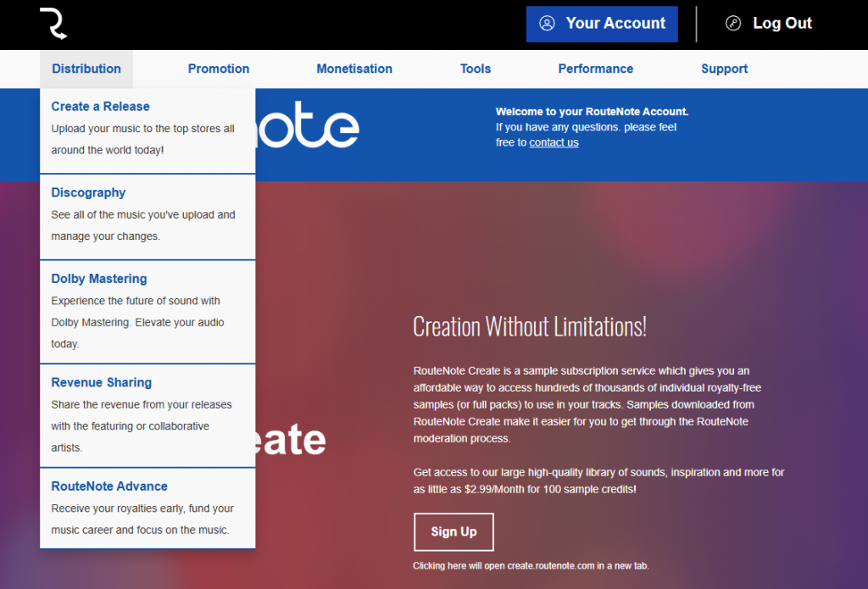Choose Dolby Mastering menu entry
Image resolution: width=868 pixels, height=589 pixels.
coord(98,279)
